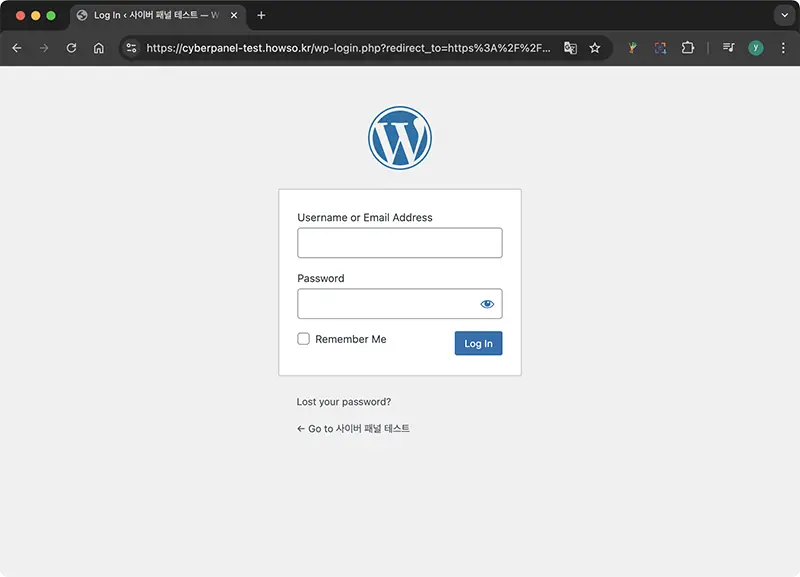800x577 pixels.
Task: Check the Remember Me checkbox
Action: click(x=304, y=339)
